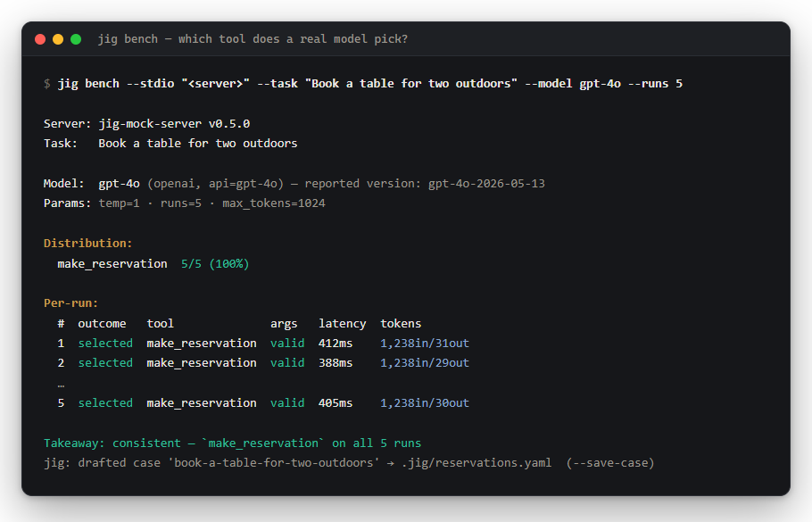Click the '412ms' latency value
The image size is (812, 522).
336,344
